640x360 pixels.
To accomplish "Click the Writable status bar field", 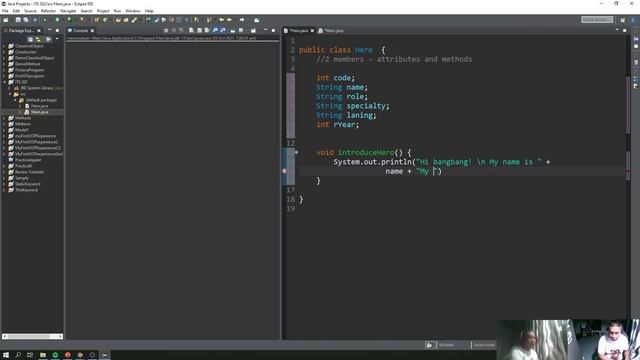I will 446,345.
